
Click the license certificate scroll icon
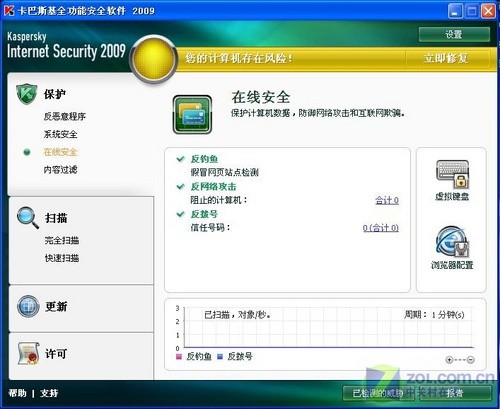(x=28, y=353)
